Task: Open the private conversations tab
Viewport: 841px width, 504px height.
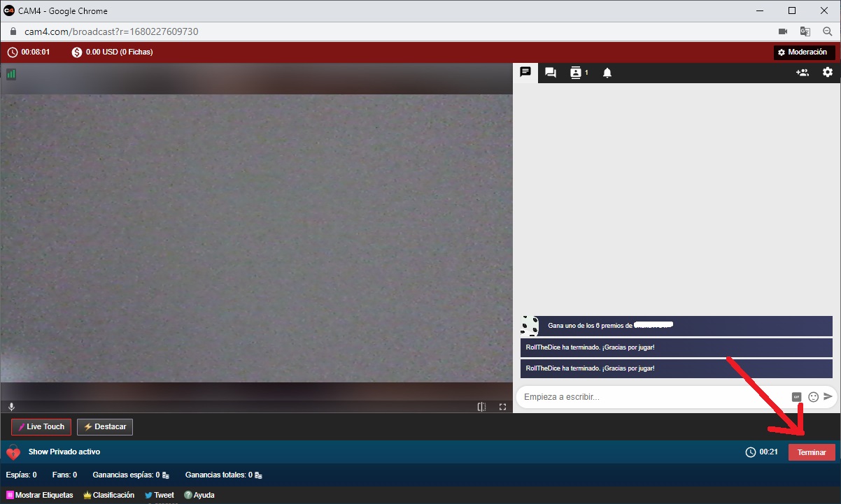Action: click(551, 73)
